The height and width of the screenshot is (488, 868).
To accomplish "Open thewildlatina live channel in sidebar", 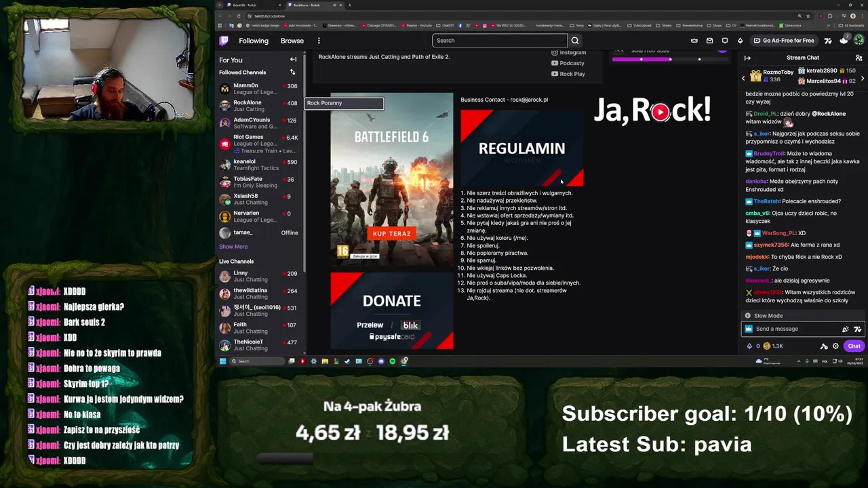I will click(259, 293).
